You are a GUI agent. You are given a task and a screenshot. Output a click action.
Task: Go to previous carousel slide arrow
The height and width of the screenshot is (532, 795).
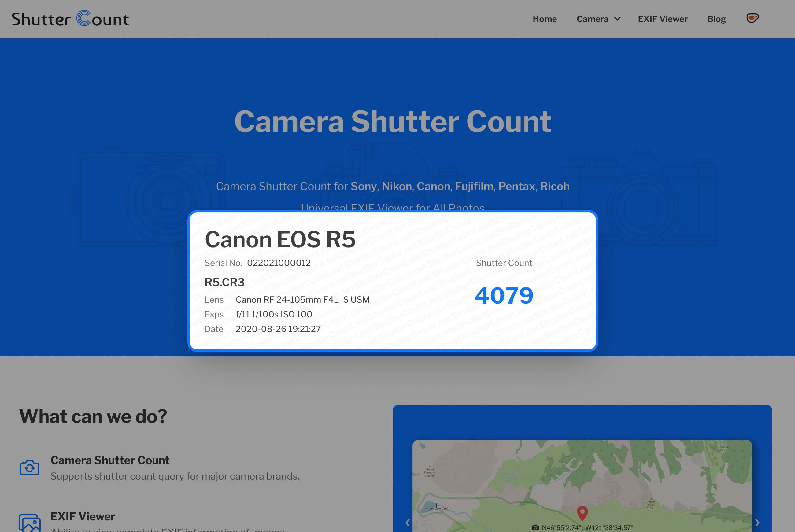pyautogui.click(x=408, y=523)
